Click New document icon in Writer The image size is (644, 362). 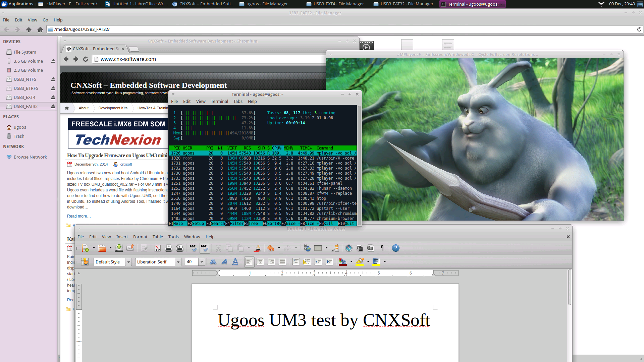85,248
